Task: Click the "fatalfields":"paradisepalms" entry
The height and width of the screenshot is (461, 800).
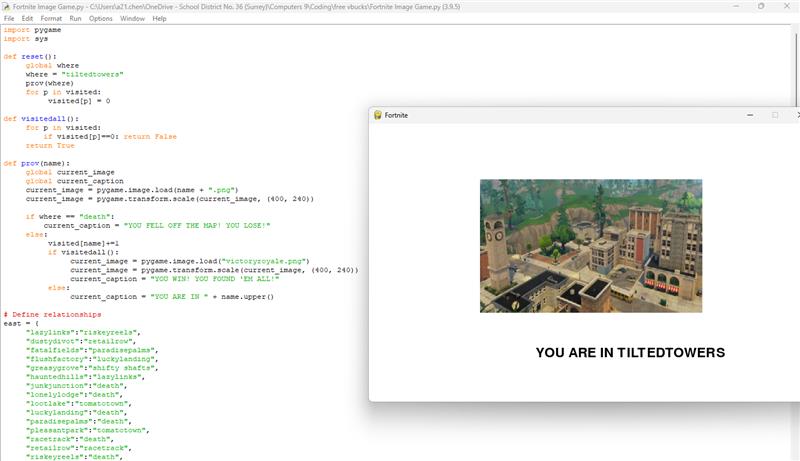Action: click(x=92, y=350)
